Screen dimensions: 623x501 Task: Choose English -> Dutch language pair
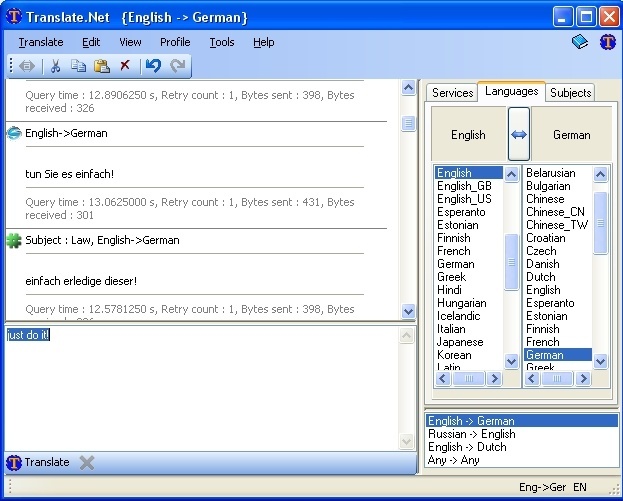click(x=522, y=447)
